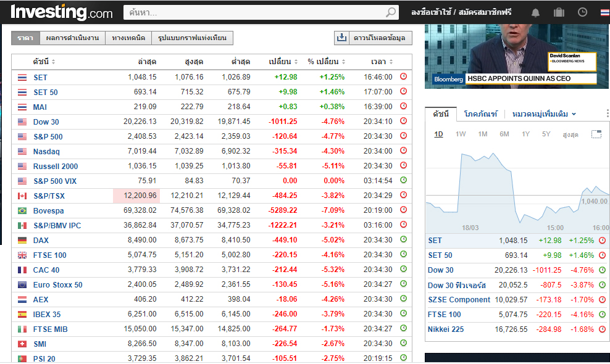Switch to the โภคภัณฑ์ sidebar tab
The image size is (610, 364).
[x=480, y=114]
